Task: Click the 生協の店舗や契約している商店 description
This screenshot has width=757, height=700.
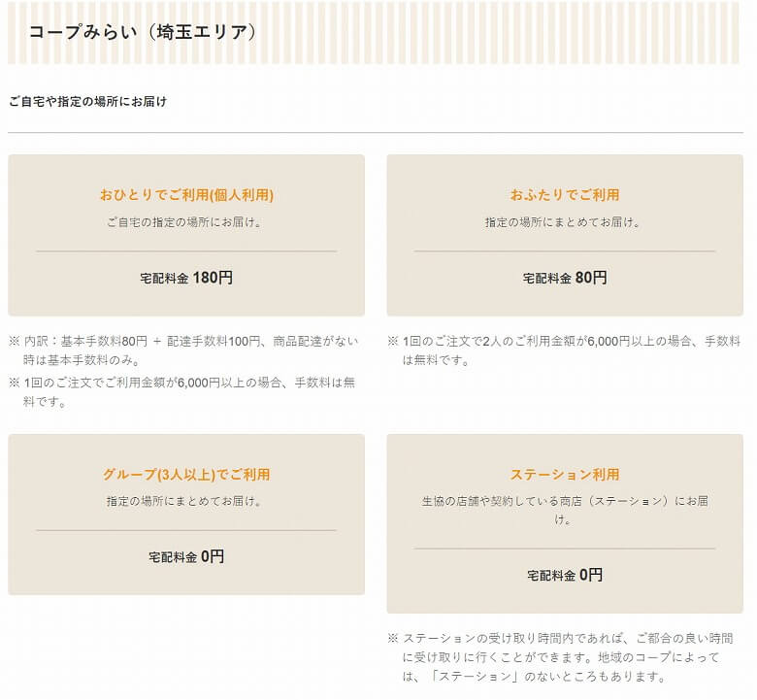Action: [565, 510]
